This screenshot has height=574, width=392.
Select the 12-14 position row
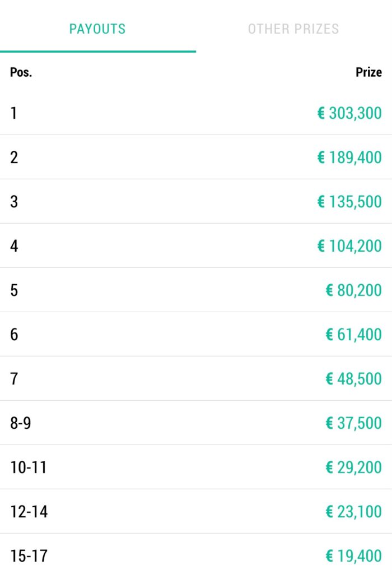click(196, 511)
